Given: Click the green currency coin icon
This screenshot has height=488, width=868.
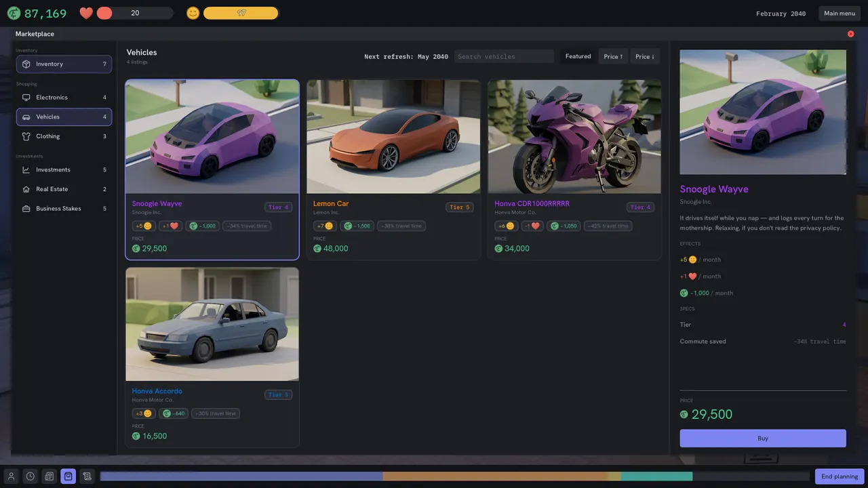Looking at the screenshot, I should tap(14, 14).
